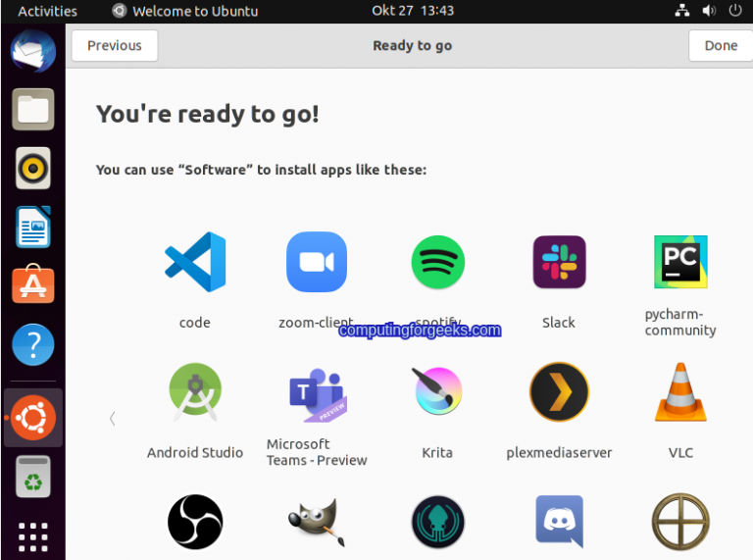The width and height of the screenshot is (753, 560).
Task: Click the Krita app icon
Action: (437, 391)
